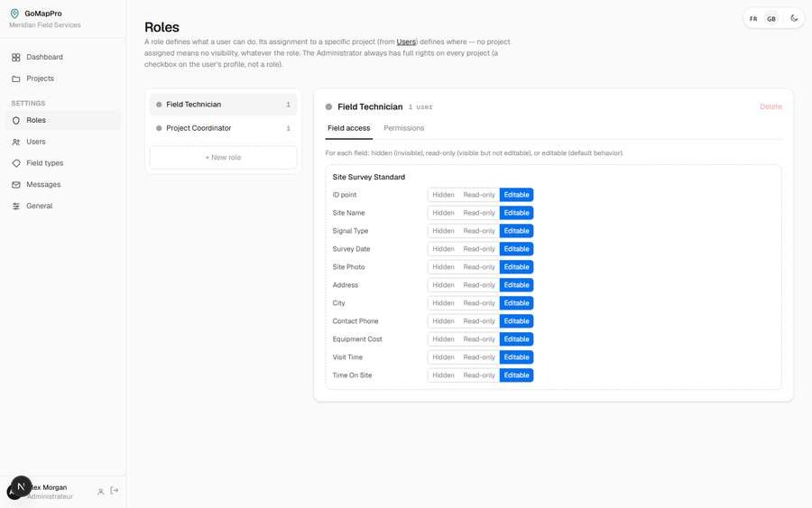Open Projects folder in sidebar
The height and width of the screenshot is (508, 812).
(x=62, y=79)
